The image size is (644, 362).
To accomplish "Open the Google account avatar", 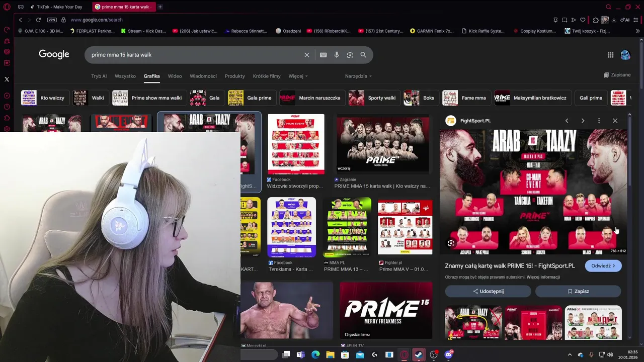I will point(625,55).
